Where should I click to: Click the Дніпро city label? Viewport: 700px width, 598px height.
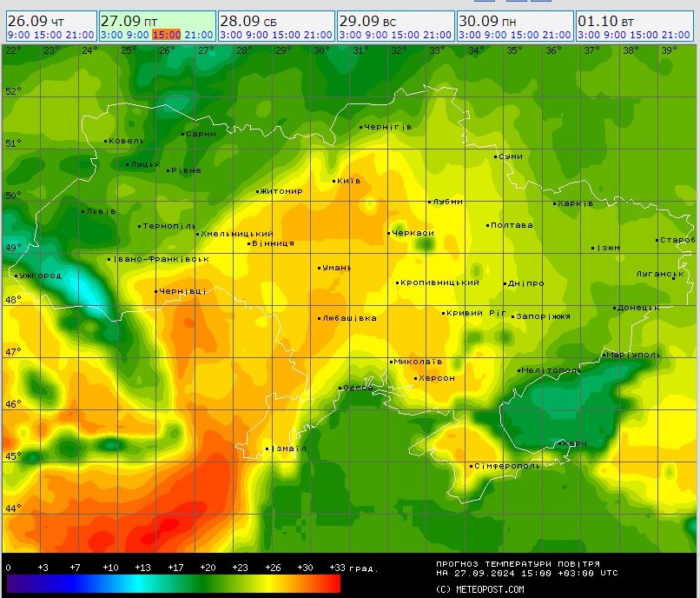tap(526, 283)
